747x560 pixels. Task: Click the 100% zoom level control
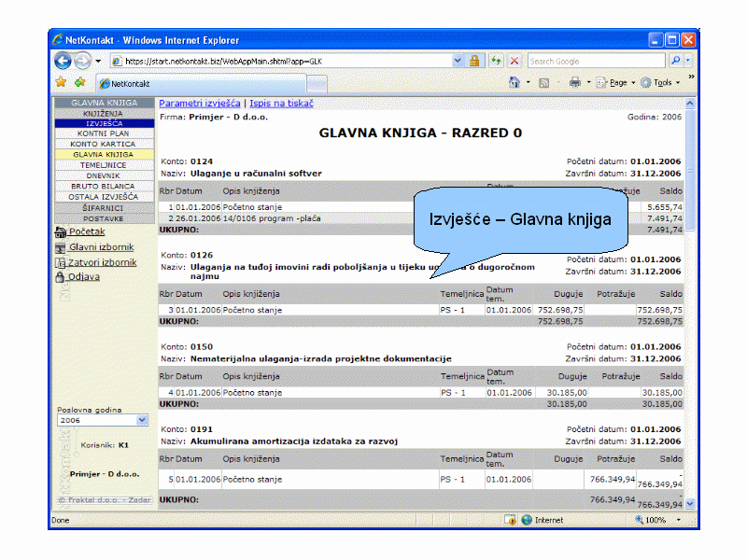pos(651,520)
